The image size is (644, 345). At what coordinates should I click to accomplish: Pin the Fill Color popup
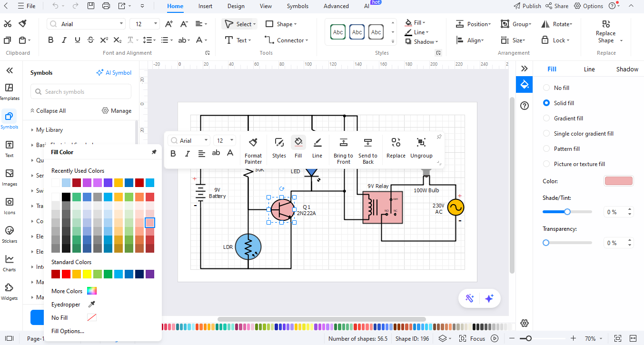tap(154, 152)
